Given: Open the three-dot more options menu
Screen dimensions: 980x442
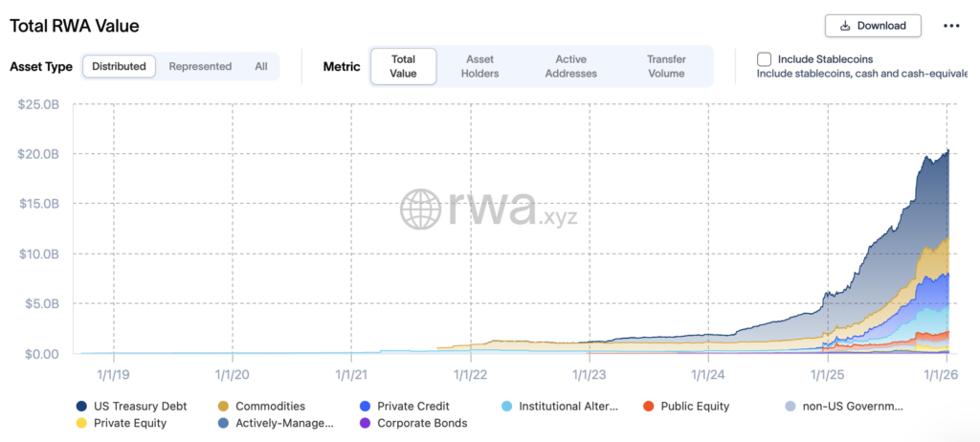Looking at the screenshot, I should coord(950,26).
